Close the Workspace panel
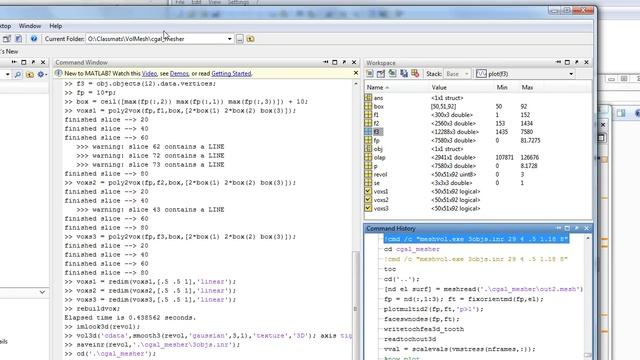The image size is (640, 360). [x=587, y=62]
